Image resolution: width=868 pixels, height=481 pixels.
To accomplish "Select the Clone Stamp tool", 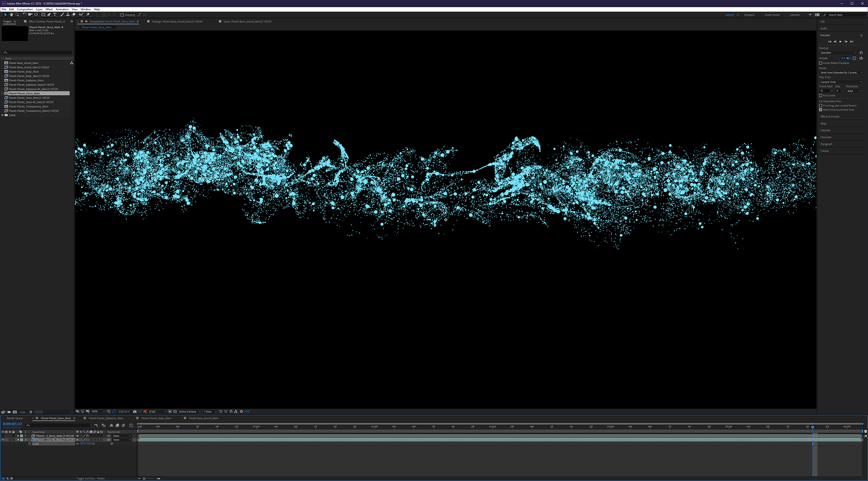I will click(x=68, y=14).
